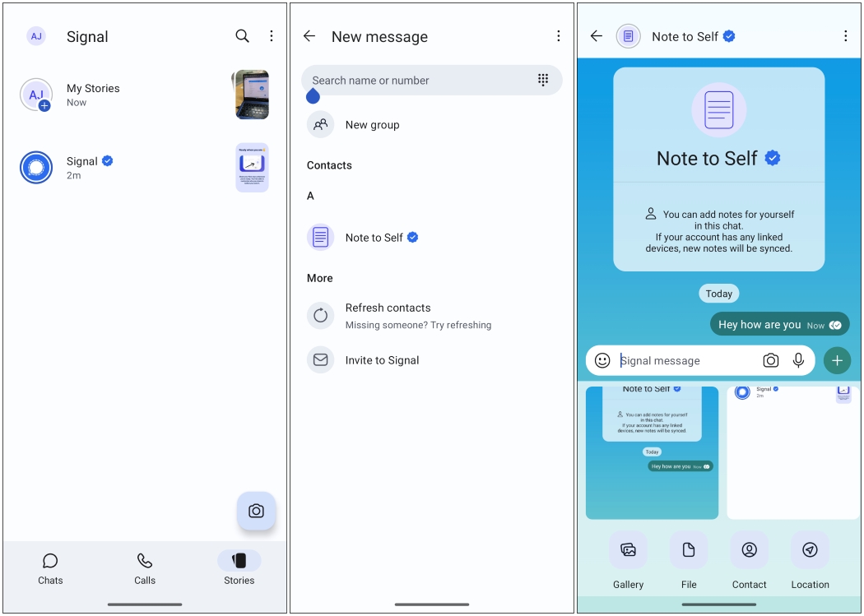Send a Location attachment

[810, 562]
